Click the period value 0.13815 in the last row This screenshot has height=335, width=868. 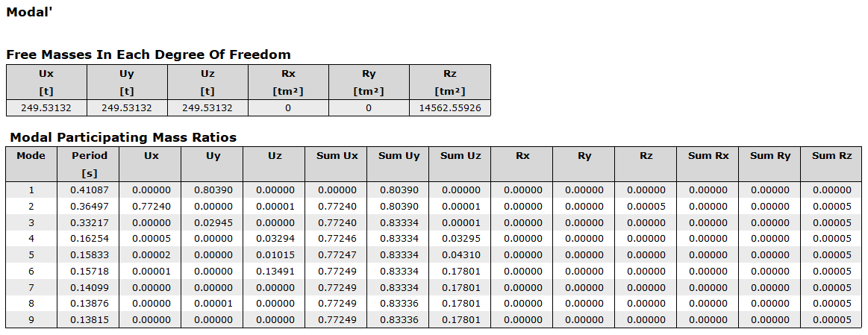tap(90, 319)
